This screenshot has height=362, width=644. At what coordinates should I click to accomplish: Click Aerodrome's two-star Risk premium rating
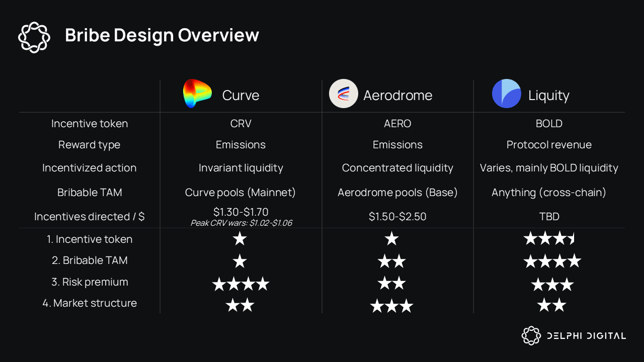click(x=391, y=283)
